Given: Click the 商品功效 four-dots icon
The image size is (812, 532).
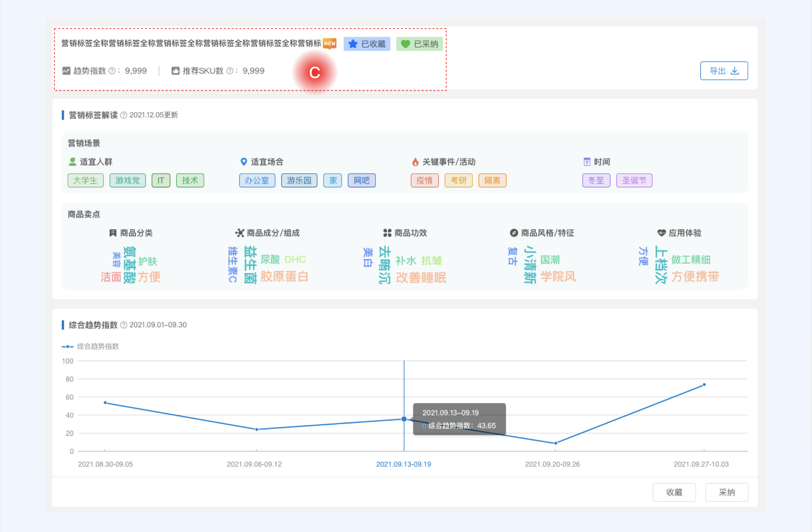Looking at the screenshot, I should click(x=387, y=233).
